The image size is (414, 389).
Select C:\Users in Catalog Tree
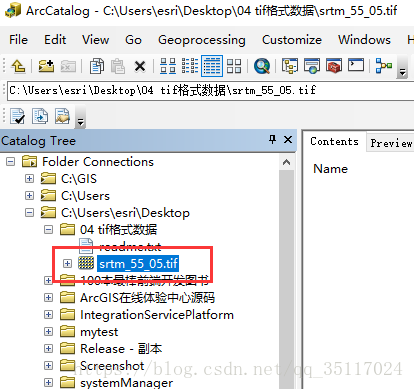pyautogui.click(x=85, y=196)
